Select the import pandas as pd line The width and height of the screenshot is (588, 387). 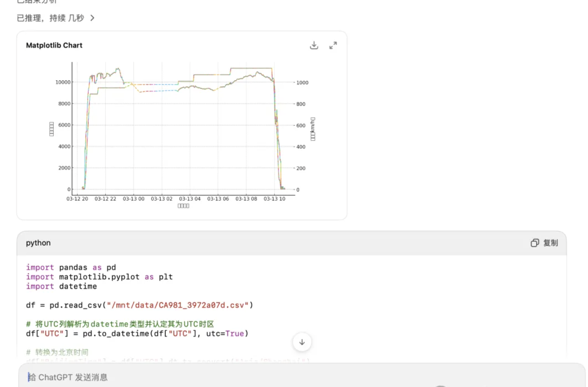click(71, 267)
